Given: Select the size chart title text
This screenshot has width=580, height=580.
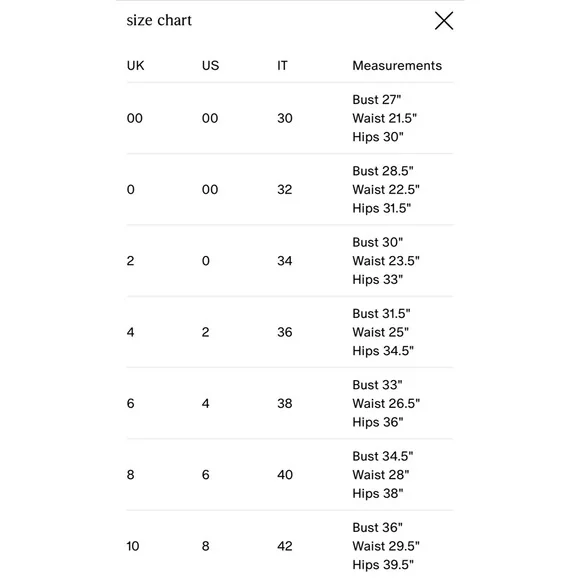Looking at the screenshot, I should click(x=159, y=20).
